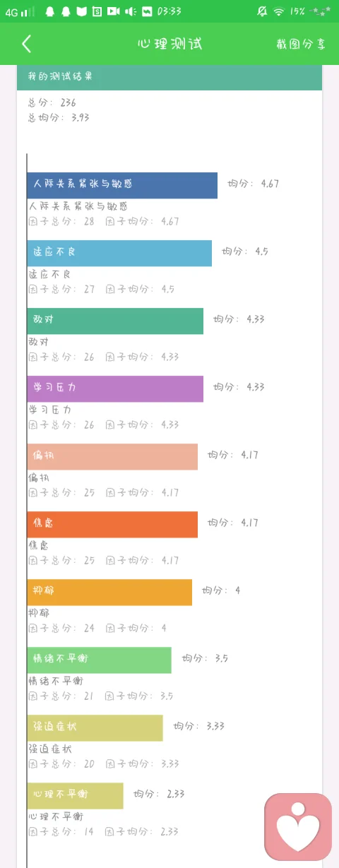
Task: Select the purple 学习压力 bar
Action: tap(115, 388)
